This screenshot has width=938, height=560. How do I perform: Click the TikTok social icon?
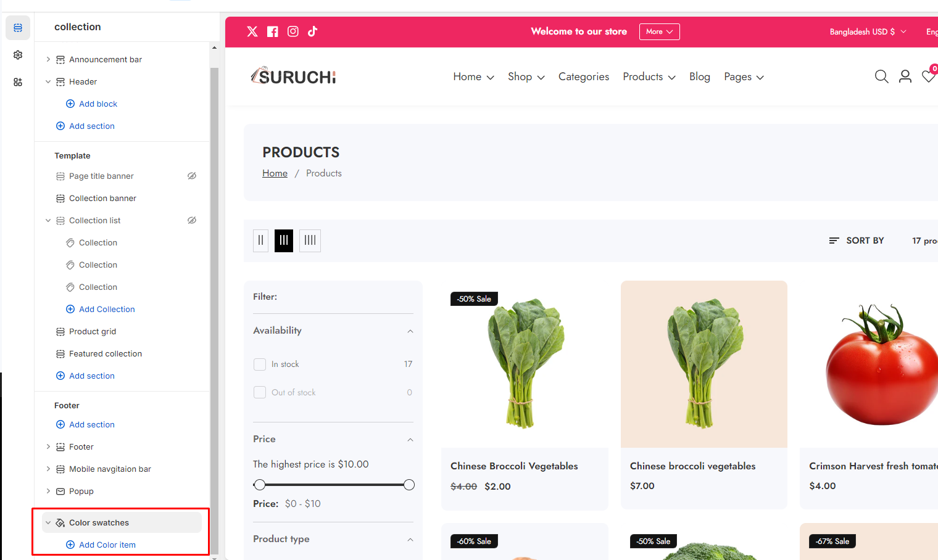pyautogui.click(x=313, y=31)
